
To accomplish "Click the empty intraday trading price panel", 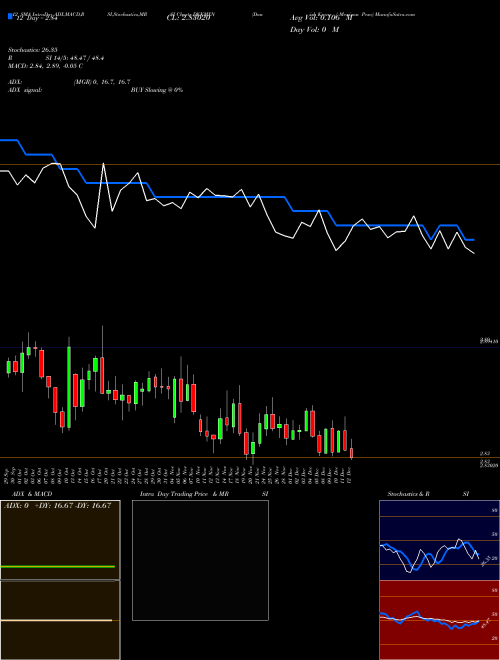I will click(x=200, y=560).
